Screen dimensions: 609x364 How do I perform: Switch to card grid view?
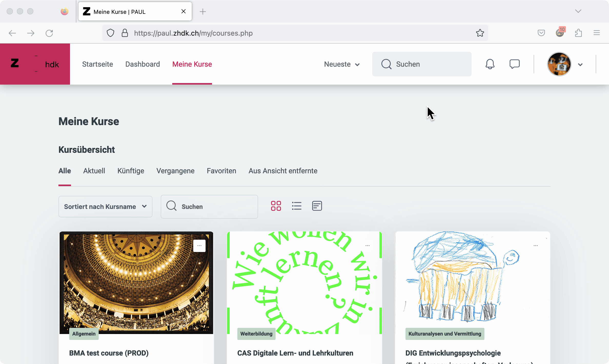click(x=276, y=206)
